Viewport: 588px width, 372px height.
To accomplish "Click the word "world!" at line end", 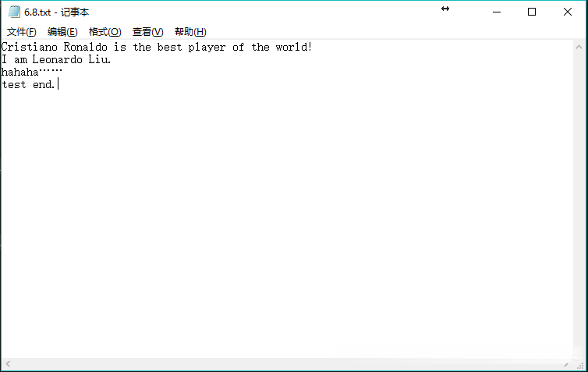I will click(294, 48).
